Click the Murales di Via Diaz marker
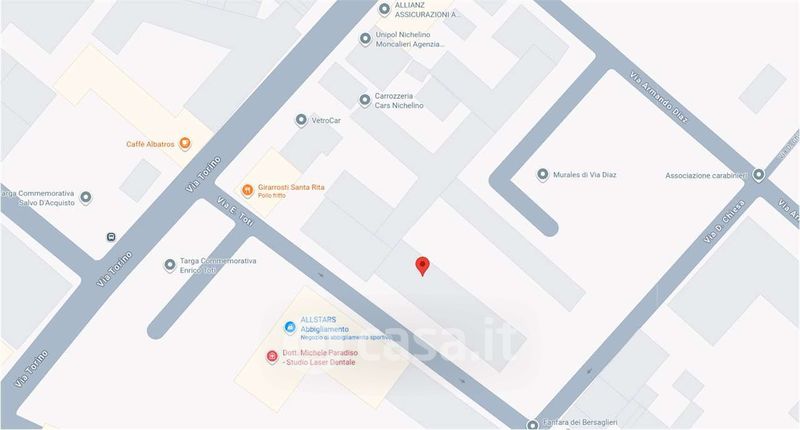 click(542, 174)
